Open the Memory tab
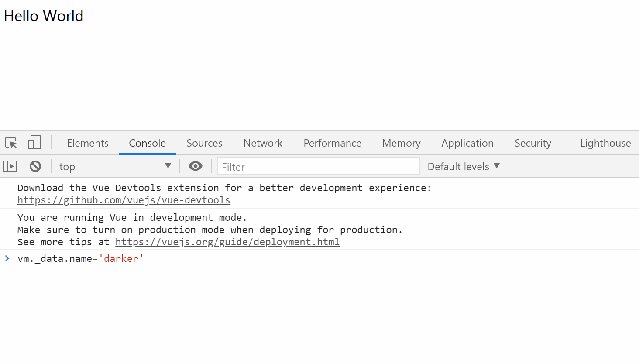Image resolution: width=639 pixels, height=364 pixels. coord(401,143)
